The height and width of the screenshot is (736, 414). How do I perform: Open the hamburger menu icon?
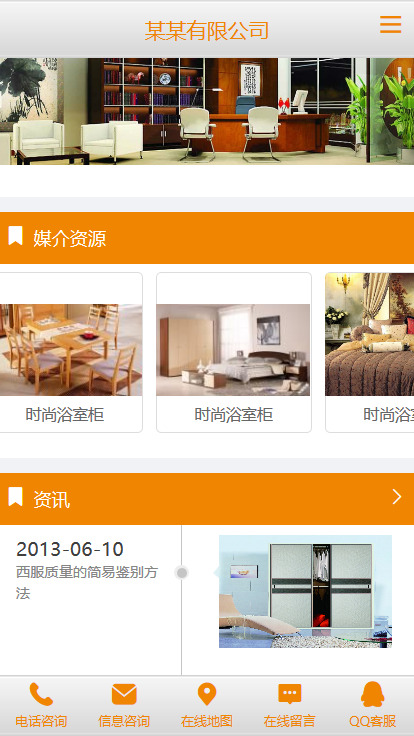pos(391,24)
